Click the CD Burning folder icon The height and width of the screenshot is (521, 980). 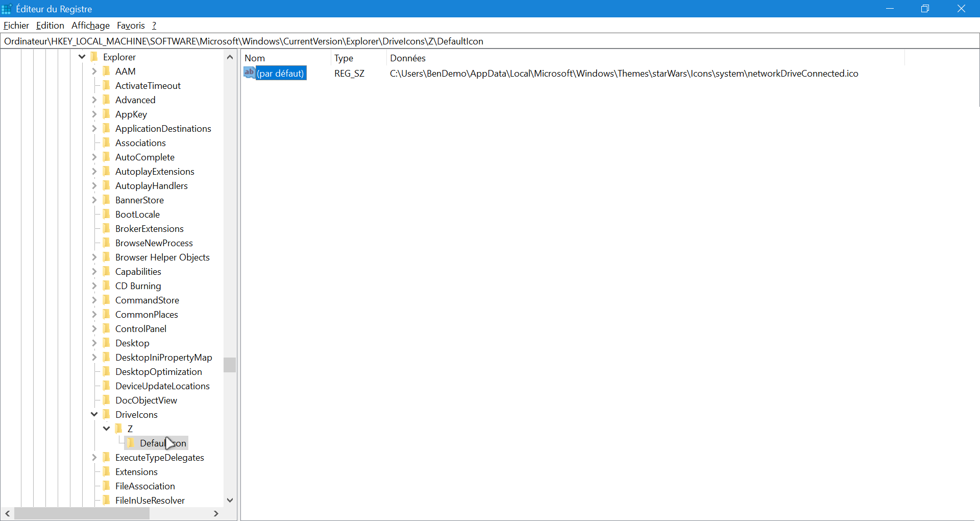pyautogui.click(x=107, y=286)
